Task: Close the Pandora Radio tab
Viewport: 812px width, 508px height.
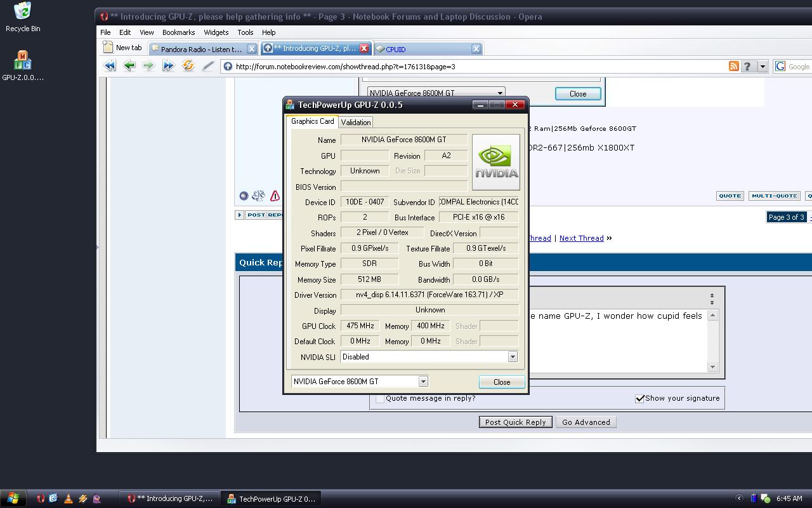Action: click(x=251, y=48)
